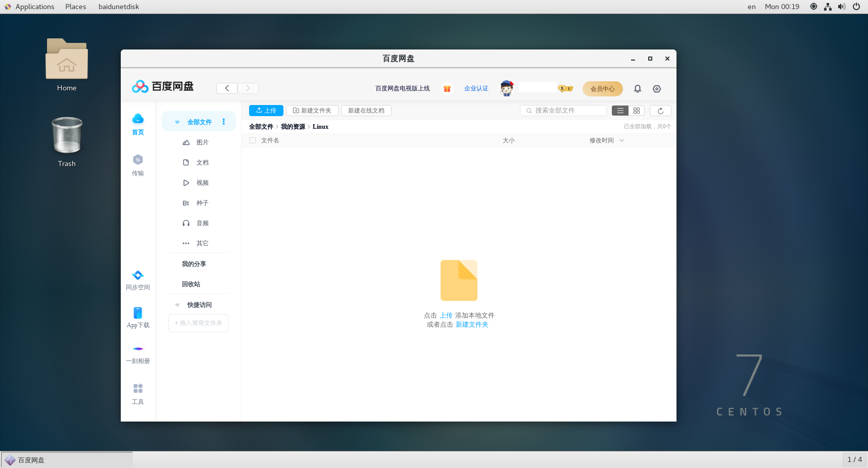This screenshot has width=868, height=468.
Task: Click the 搜索全部文件 search field
Action: (563, 111)
